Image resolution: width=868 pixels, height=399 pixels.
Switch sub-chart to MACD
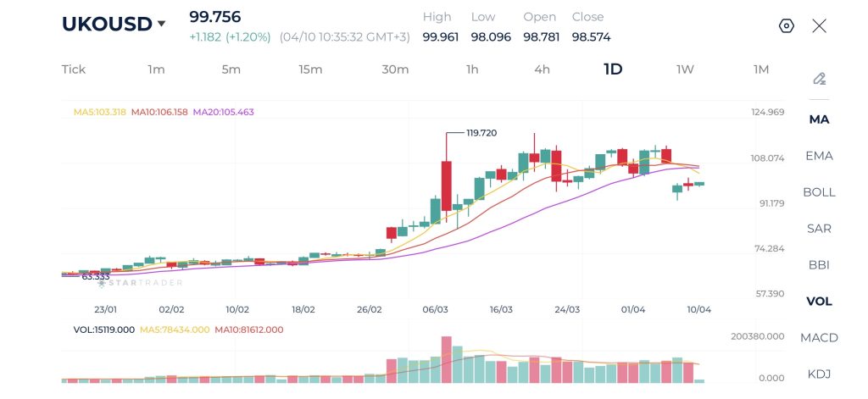coord(819,338)
